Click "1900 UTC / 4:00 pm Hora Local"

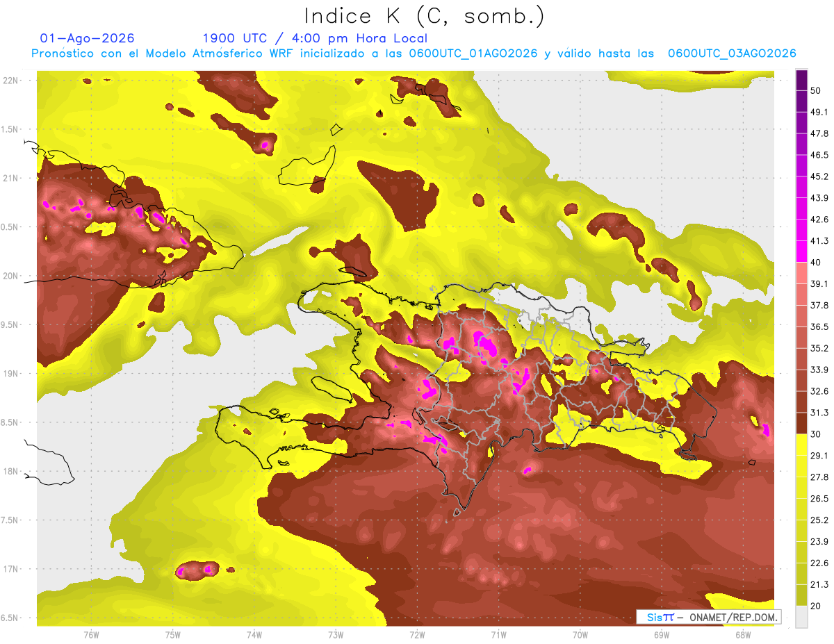click(315, 38)
